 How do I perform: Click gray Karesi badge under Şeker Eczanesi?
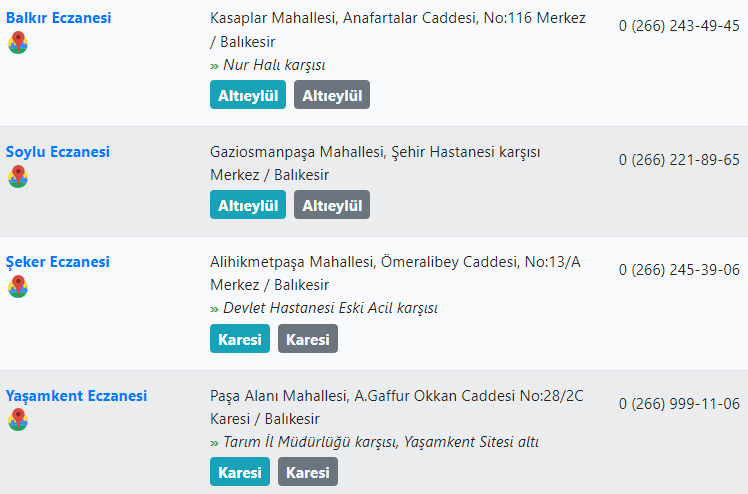point(308,339)
